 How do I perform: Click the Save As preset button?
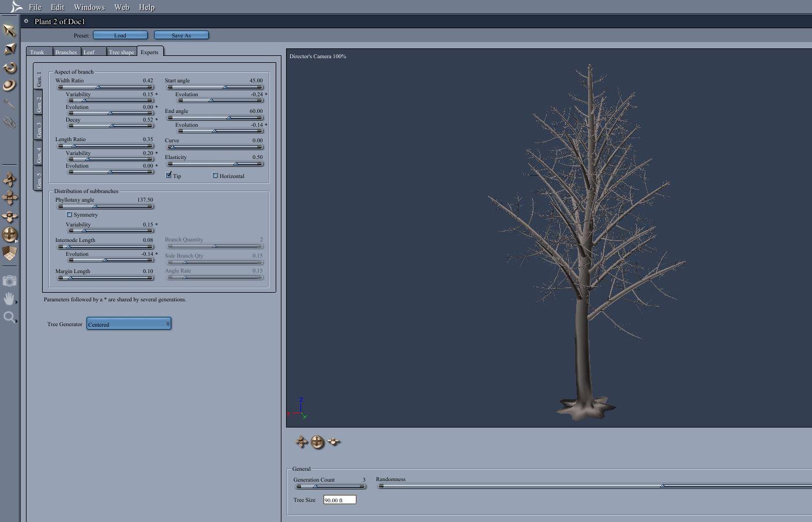coord(181,35)
